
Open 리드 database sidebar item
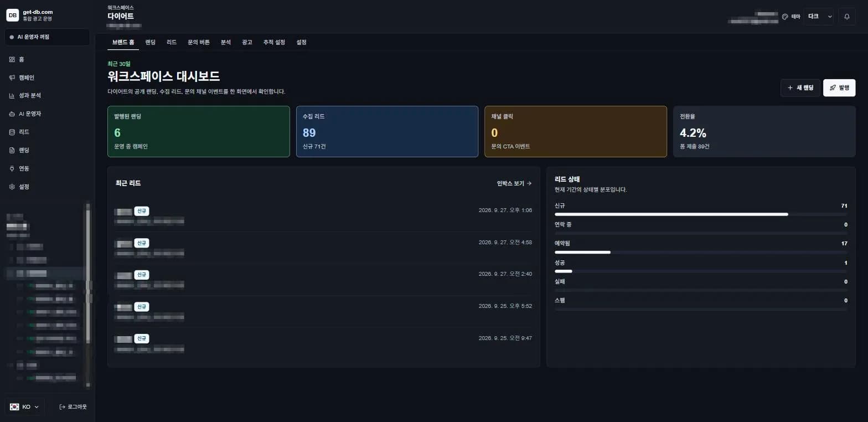48,132
